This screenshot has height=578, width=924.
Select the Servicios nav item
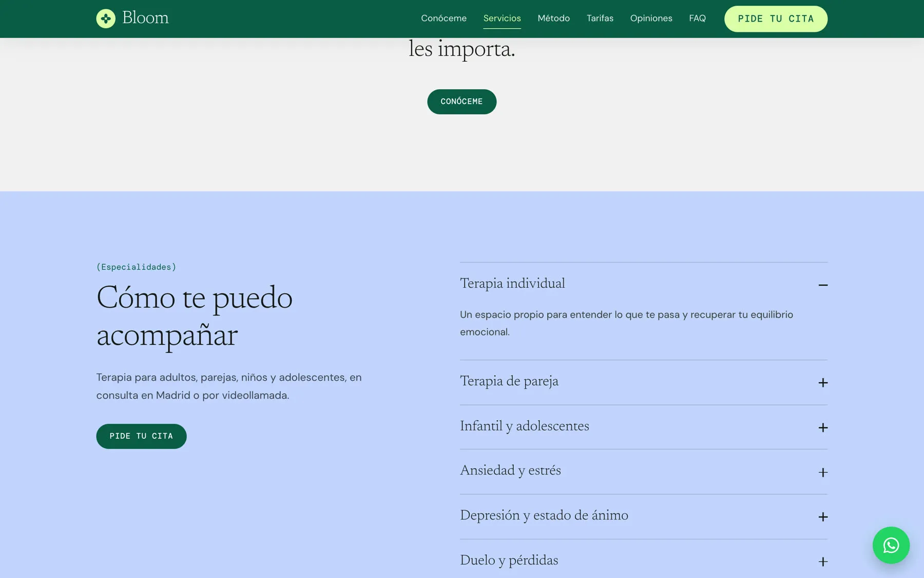pos(502,18)
